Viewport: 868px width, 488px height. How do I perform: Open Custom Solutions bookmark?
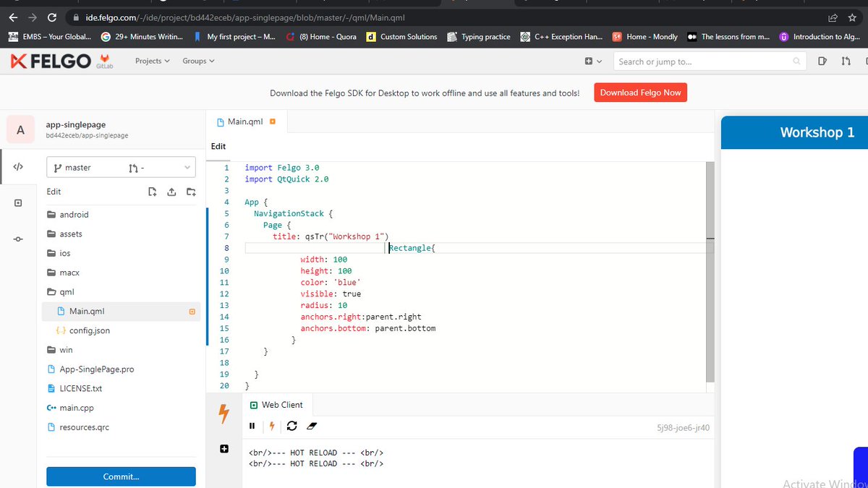(401, 37)
